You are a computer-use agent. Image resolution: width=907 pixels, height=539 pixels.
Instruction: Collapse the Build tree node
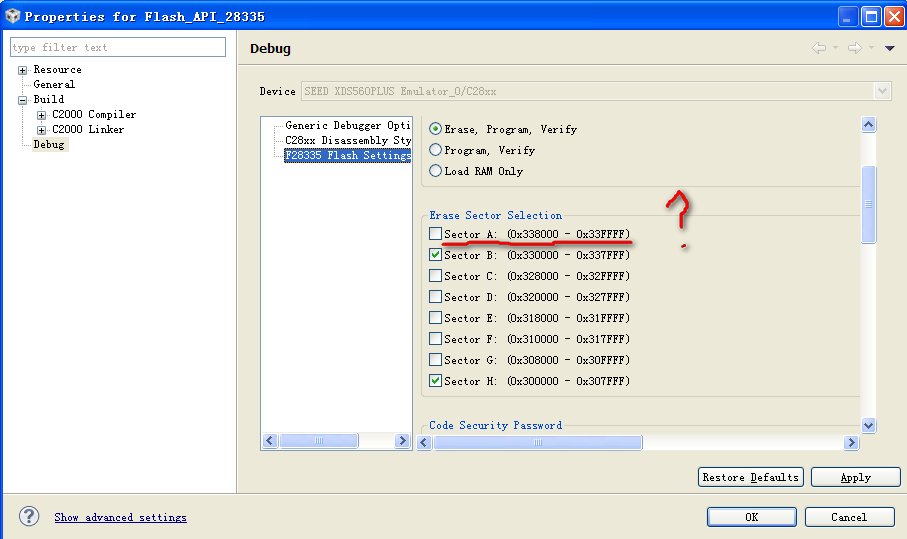[x=23, y=100]
